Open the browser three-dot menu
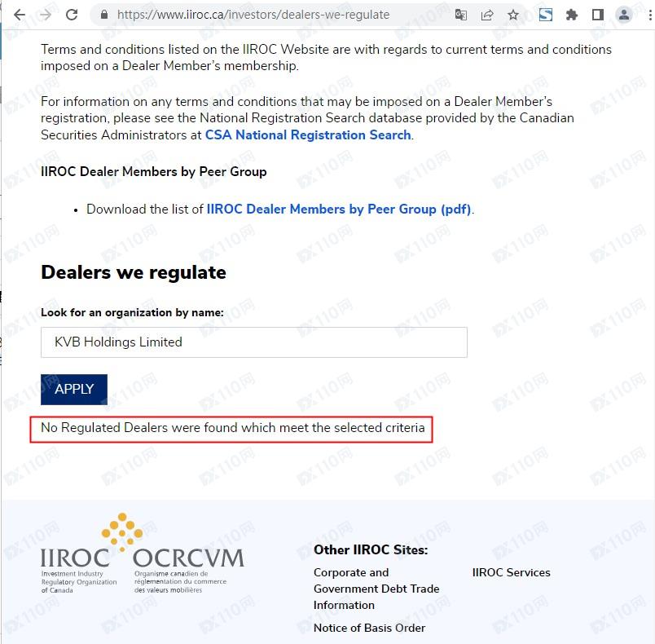This screenshot has height=644, width=655. (x=650, y=15)
